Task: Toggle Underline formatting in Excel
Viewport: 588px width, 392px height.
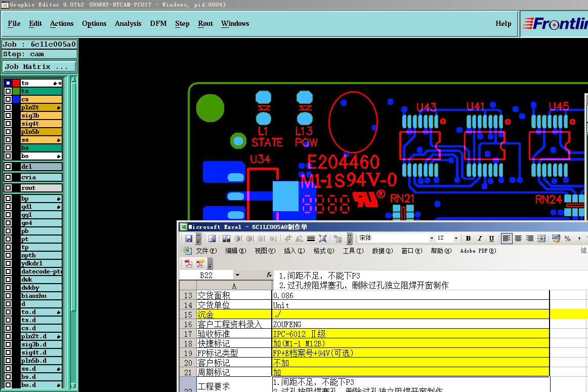Action: tap(491, 239)
